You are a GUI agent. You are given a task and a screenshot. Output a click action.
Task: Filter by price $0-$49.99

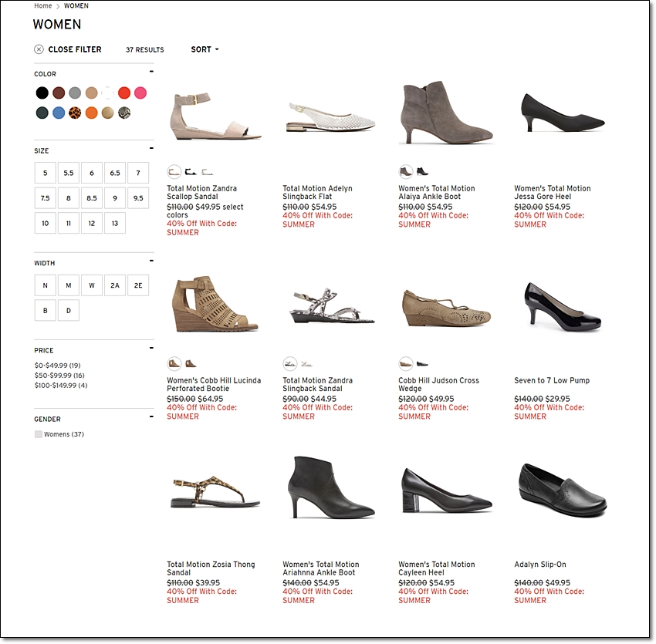tap(58, 365)
